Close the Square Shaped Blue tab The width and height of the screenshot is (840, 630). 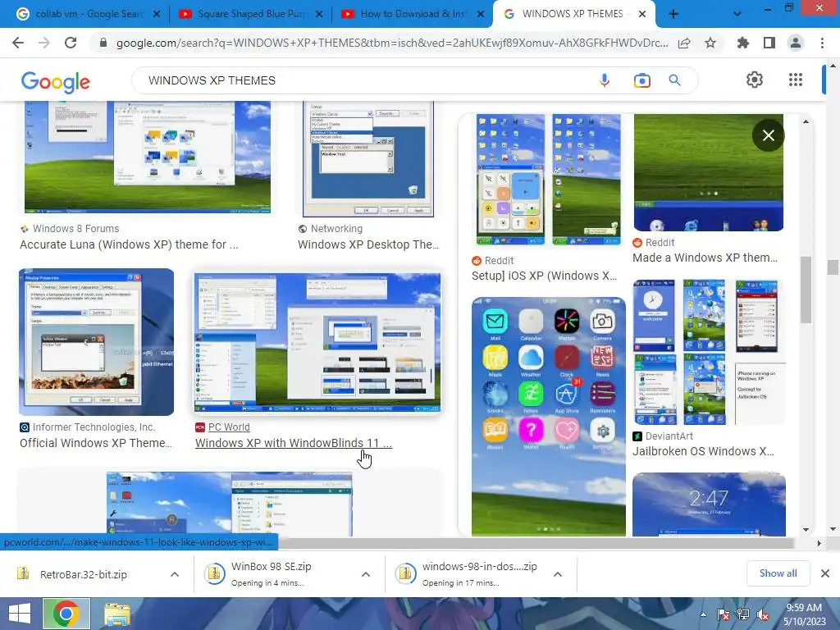point(319,15)
